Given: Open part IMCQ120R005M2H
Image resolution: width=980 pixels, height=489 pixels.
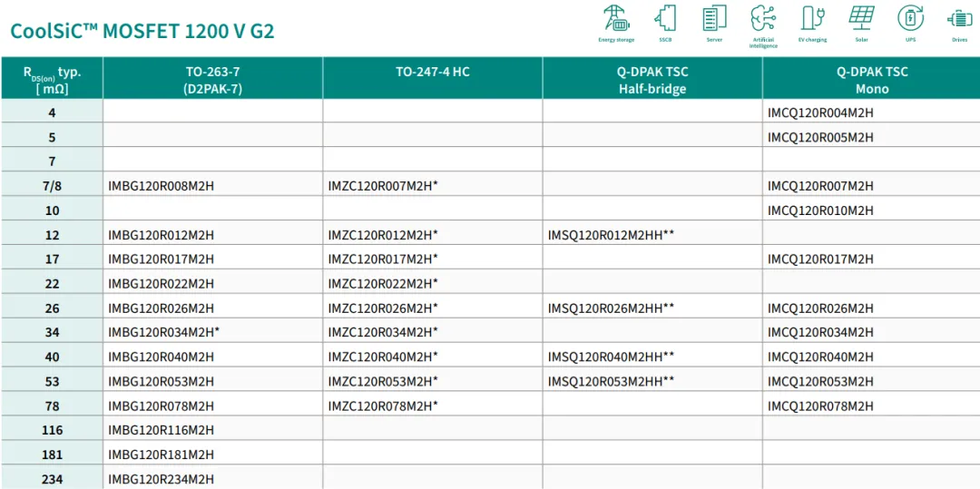Looking at the screenshot, I should pos(820,137).
